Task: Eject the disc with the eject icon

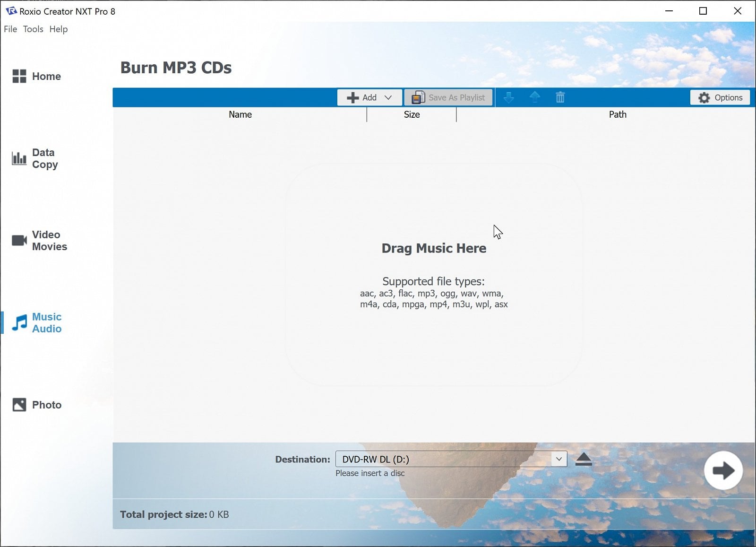Action: (584, 459)
